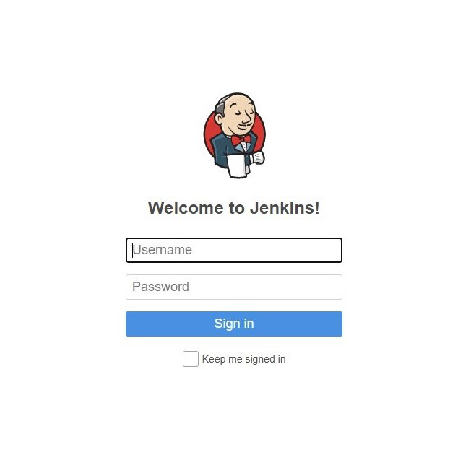The image size is (471, 476).
Task: Click the butler's red bow tie
Action: pyautogui.click(x=241, y=140)
